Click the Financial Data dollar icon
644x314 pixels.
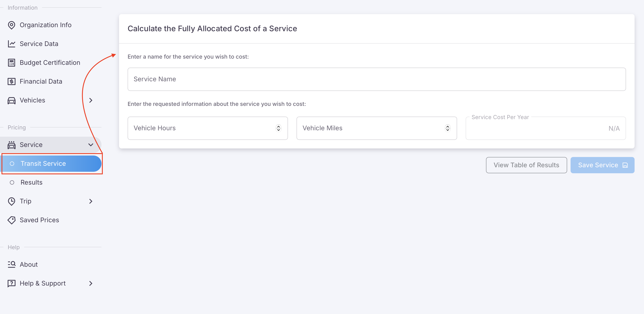click(x=12, y=81)
